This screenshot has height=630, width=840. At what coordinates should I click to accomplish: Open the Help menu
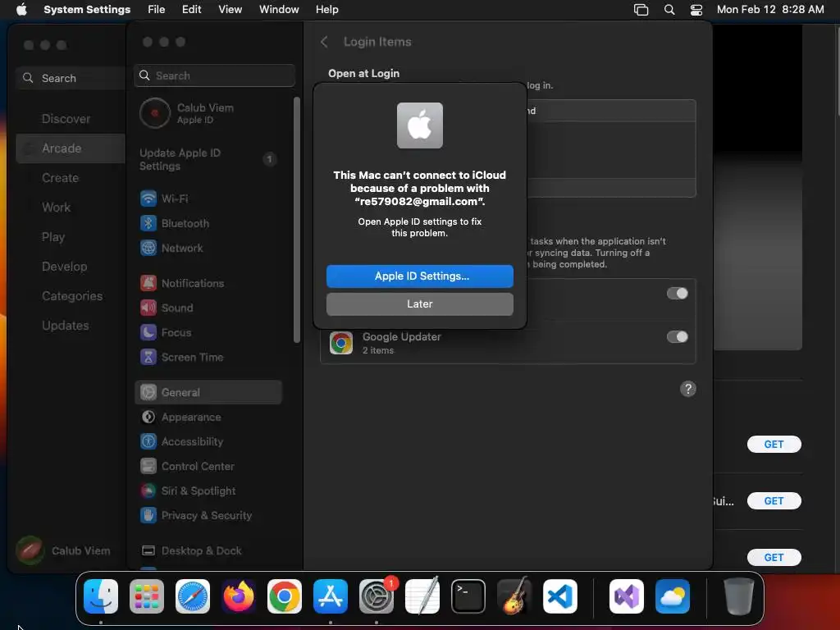pos(326,10)
